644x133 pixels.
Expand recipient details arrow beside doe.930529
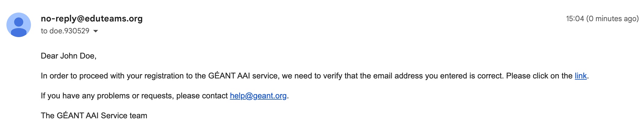96,31
